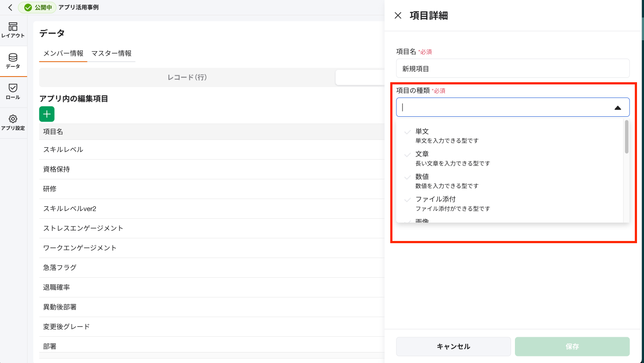
Task: Collapse the 項目の種類 dropdown arrow
Action: [x=618, y=108]
